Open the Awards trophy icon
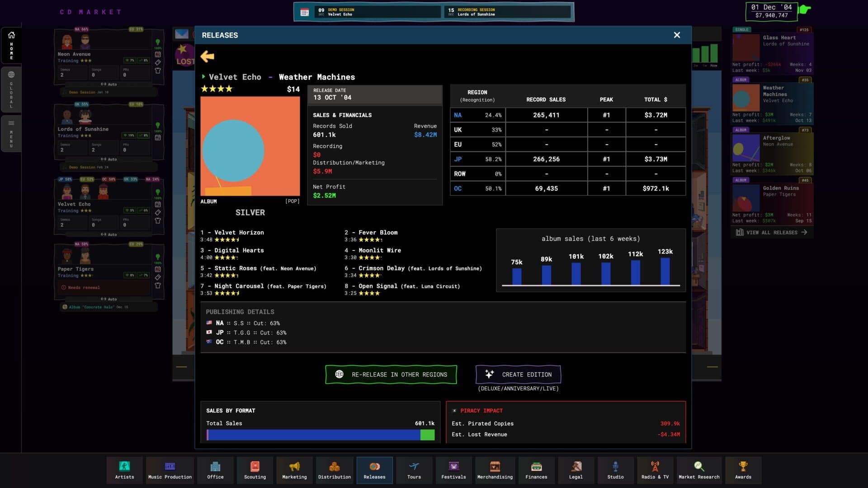This screenshot has height=488, width=868. tap(743, 470)
